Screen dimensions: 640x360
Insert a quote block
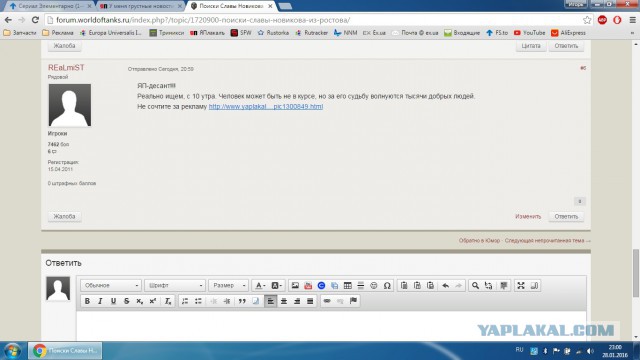click(242, 301)
